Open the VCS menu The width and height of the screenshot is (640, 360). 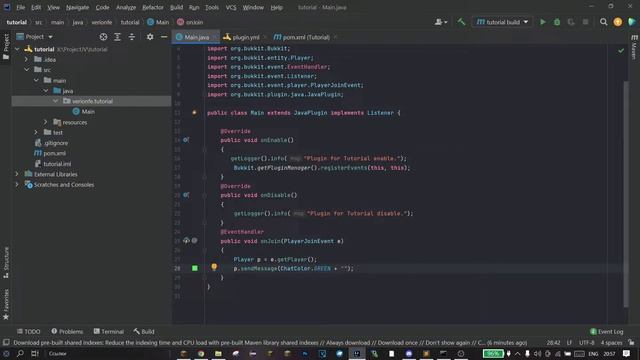point(231,7)
